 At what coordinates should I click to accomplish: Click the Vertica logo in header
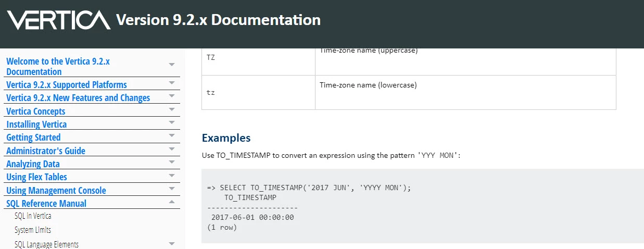[x=58, y=20]
